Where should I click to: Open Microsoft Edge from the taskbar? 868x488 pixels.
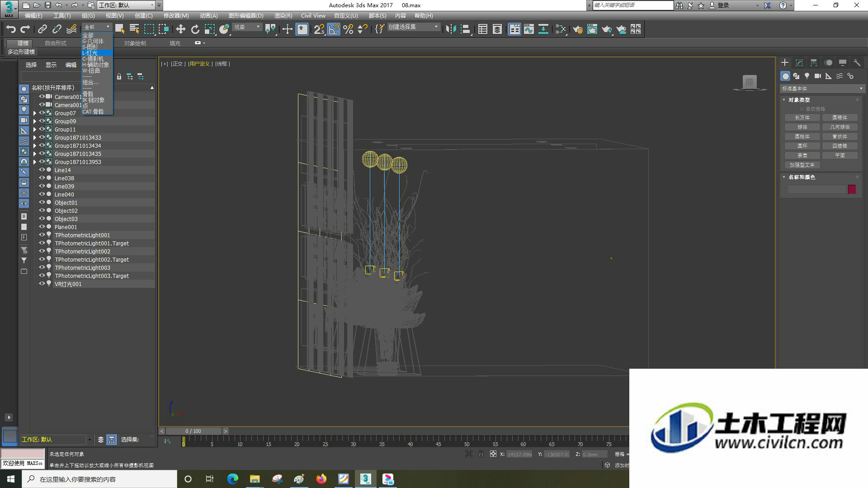click(x=232, y=479)
